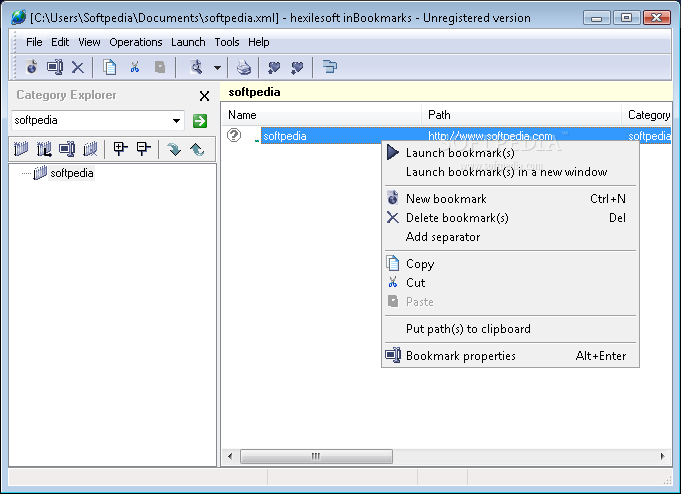This screenshot has width=681, height=494.
Task: Open the softpedia category combo box dropdown
Action: 176,120
